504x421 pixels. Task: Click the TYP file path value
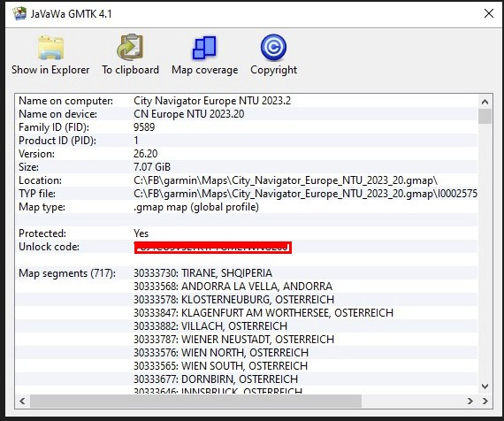pos(305,194)
